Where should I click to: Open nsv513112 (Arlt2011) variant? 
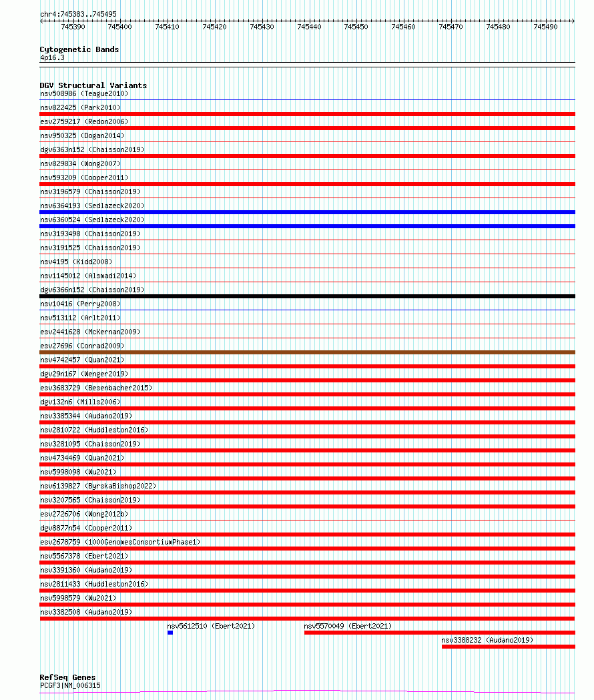pyautogui.click(x=80, y=318)
